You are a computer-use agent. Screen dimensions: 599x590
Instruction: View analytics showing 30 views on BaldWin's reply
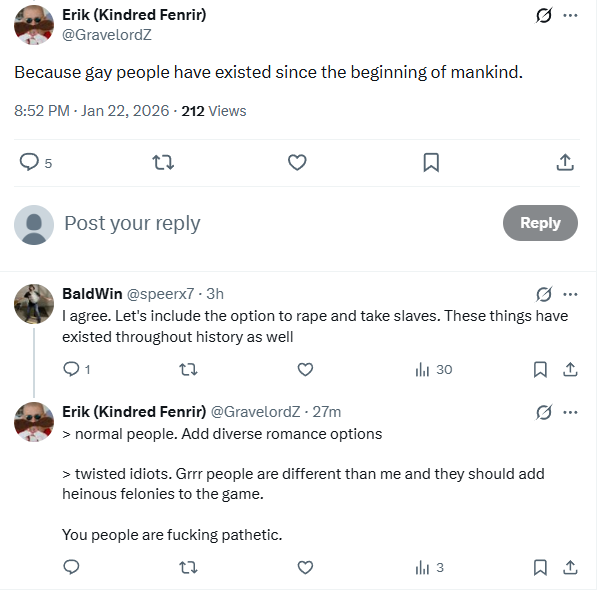pyautogui.click(x=434, y=370)
